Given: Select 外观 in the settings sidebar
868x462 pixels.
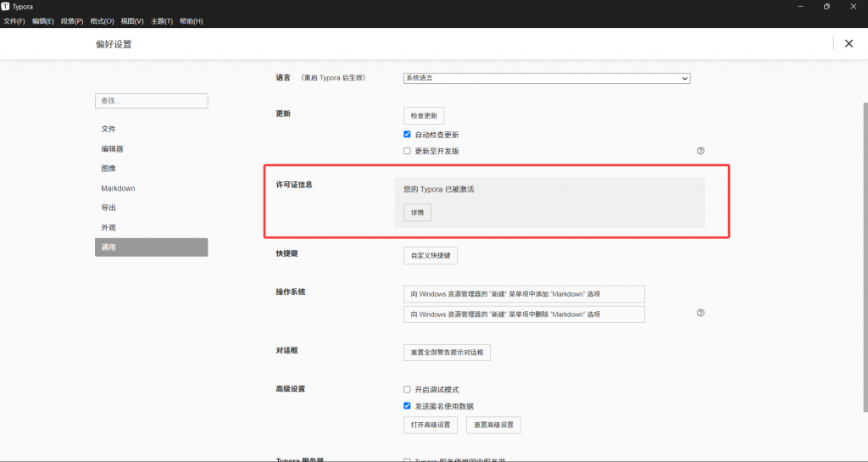Looking at the screenshot, I should (x=151, y=227).
